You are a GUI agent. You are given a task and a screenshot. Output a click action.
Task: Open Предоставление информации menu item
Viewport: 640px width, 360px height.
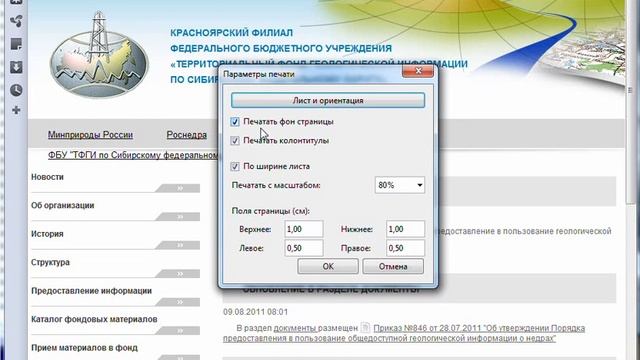point(91,291)
